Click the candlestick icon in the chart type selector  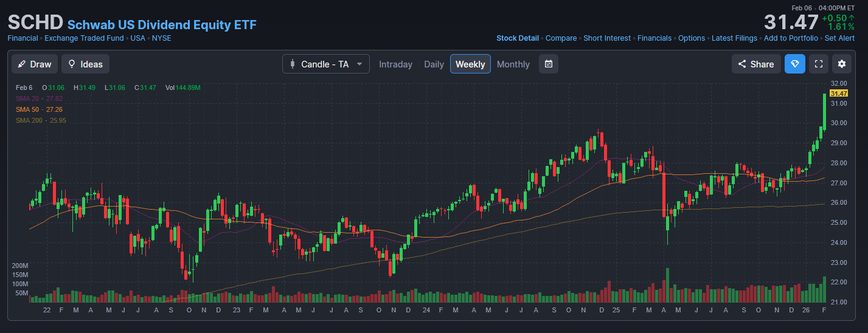point(293,64)
